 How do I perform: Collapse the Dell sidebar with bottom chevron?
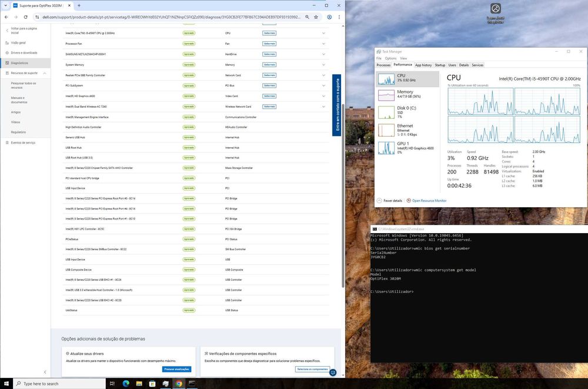45,372
